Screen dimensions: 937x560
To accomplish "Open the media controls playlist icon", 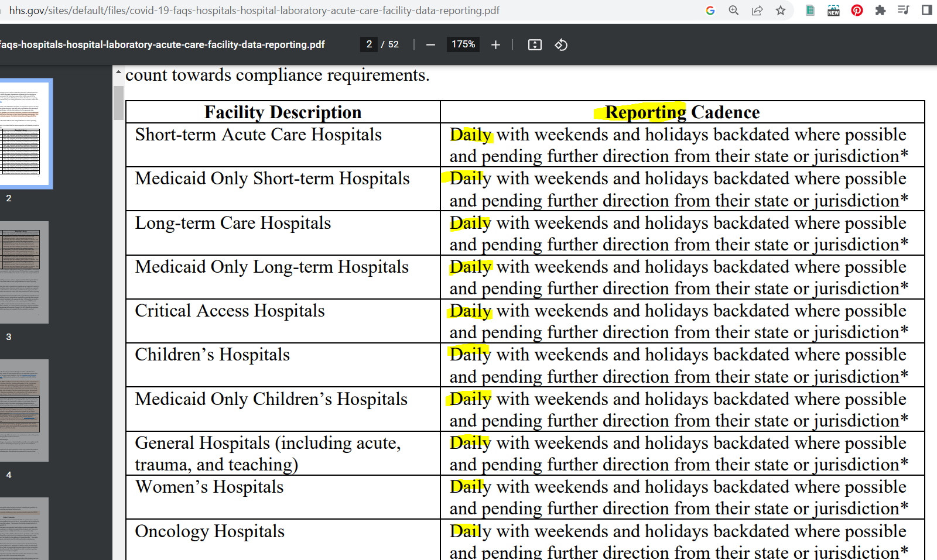I will coord(903,10).
